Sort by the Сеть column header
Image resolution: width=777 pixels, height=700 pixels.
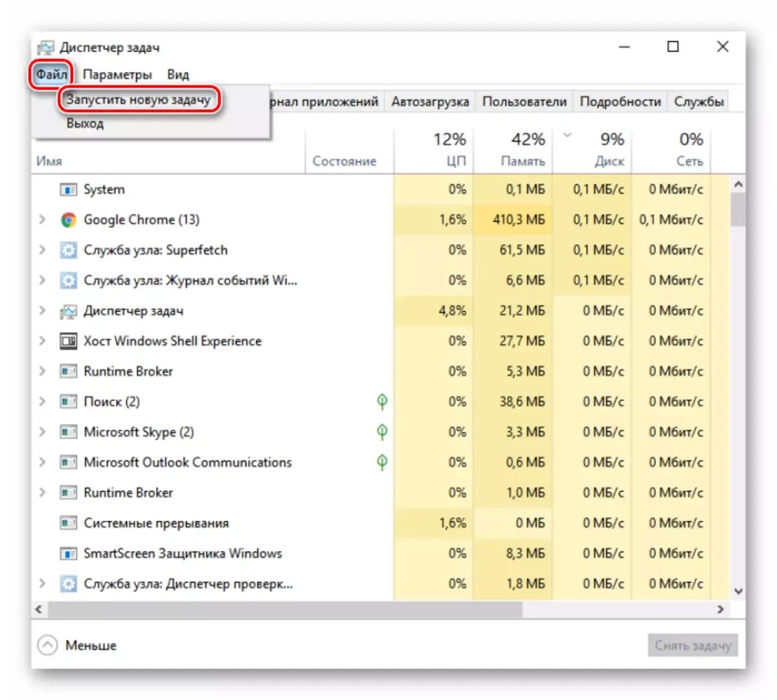671,152
